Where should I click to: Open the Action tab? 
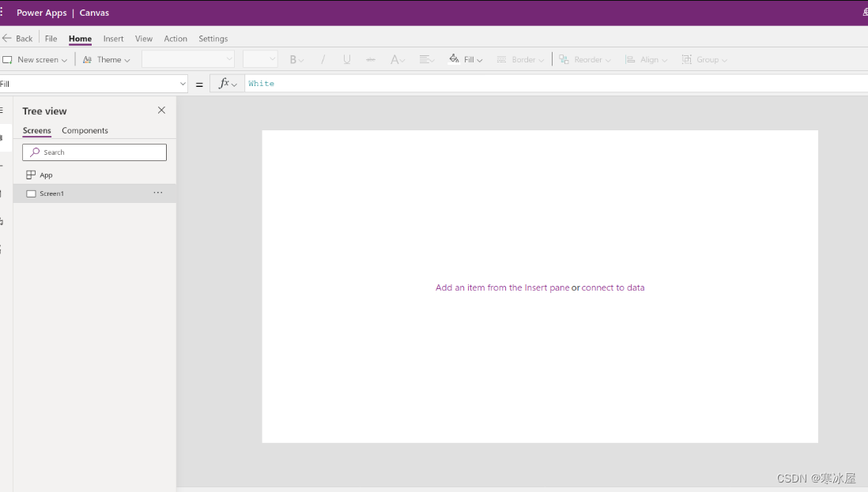point(175,38)
